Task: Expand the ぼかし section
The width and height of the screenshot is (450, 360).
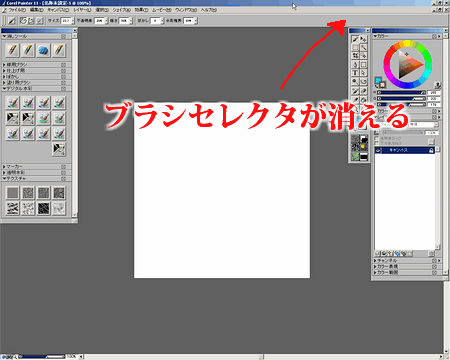Action: pyautogui.click(x=4, y=77)
